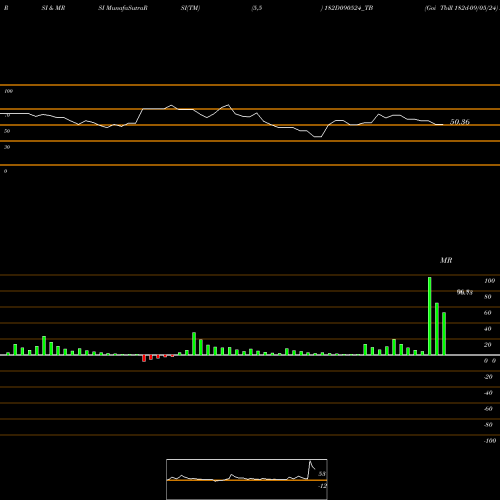500x500 pixels.
Task: Click the largest red negative MR bar
Action: pos(144,358)
